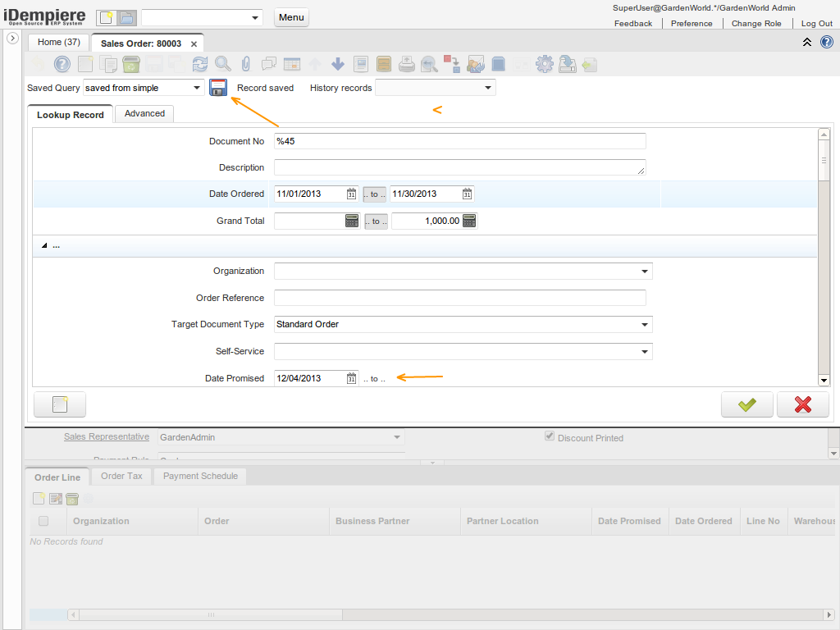Open calendar for Date Ordered start date
This screenshot has height=630, width=840.
pos(351,194)
